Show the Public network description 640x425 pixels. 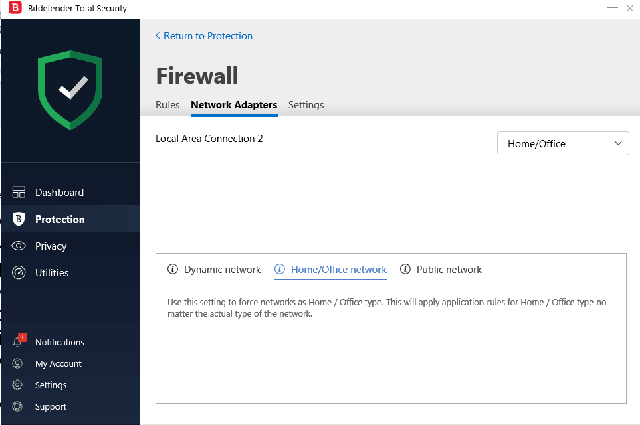(x=449, y=269)
